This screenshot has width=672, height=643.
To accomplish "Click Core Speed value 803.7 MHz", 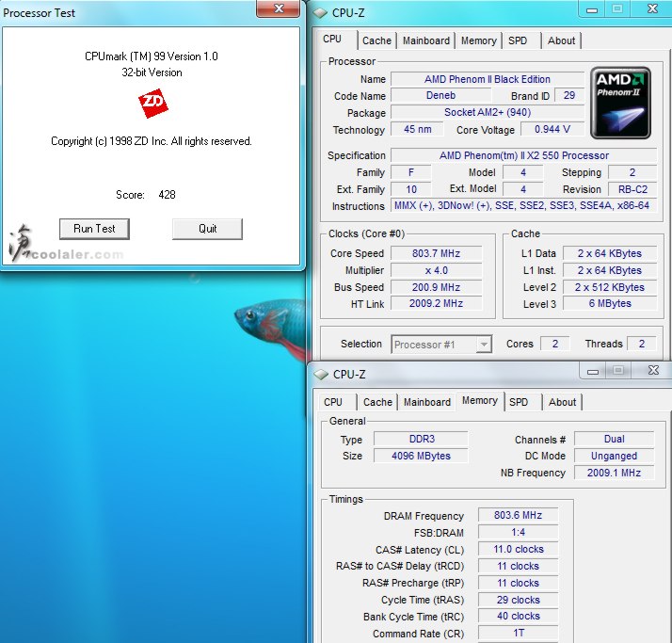I will coord(437,253).
